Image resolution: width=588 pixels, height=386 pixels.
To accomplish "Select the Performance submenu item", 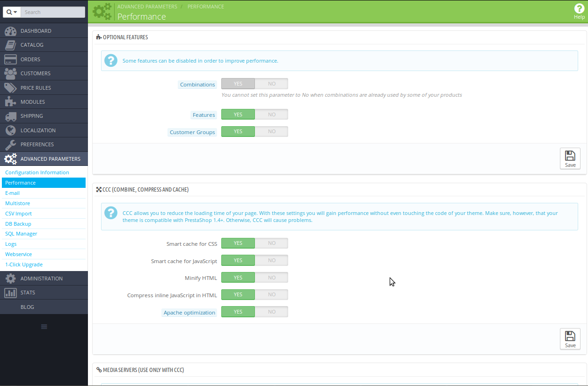I will (x=44, y=183).
